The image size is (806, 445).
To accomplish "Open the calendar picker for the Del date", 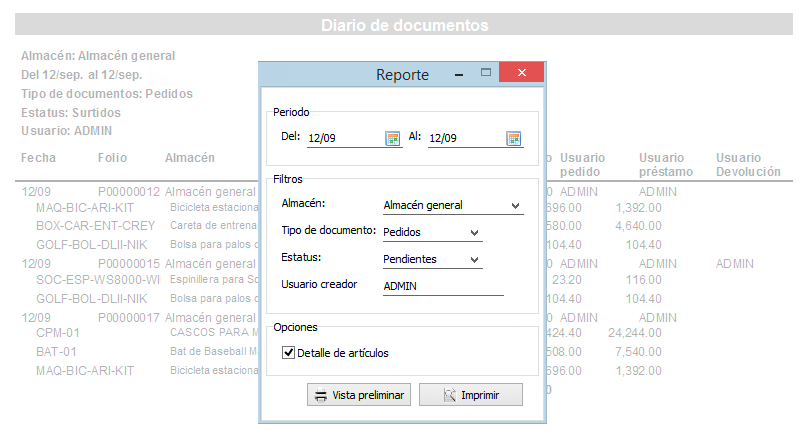I will (x=393, y=138).
